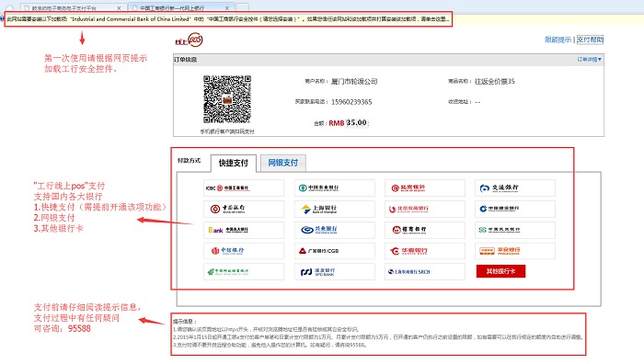Select the 招商银行 bank logo
Image resolution: width=644 pixels, height=364 pixels.
tap(425, 230)
